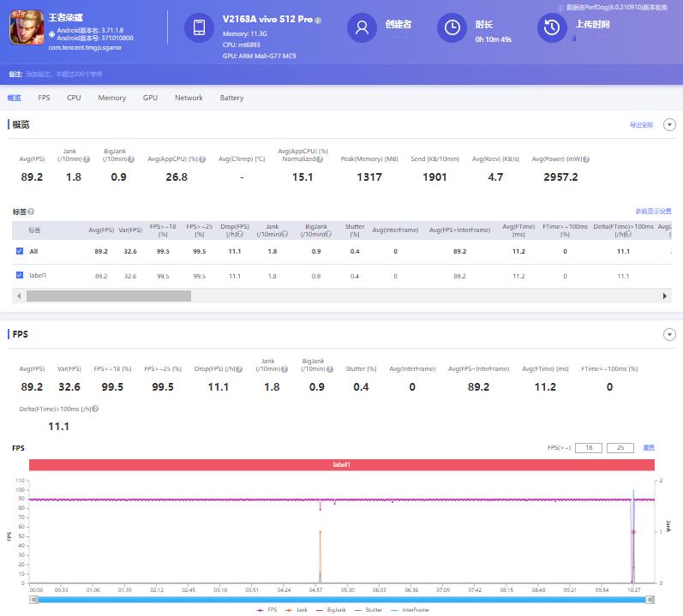The height and width of the screenshot is (616, 683).
Task: Uncheck the label1 row checkbox
Action: (x=20, y=275)
